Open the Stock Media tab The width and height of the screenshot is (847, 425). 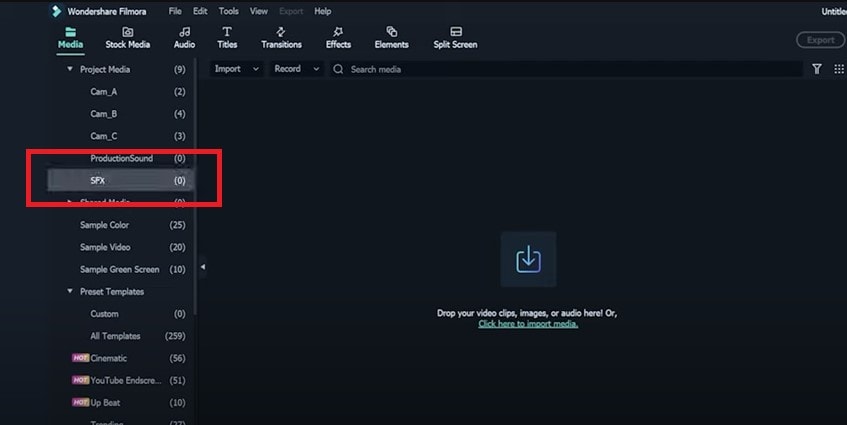coord(127,38)
